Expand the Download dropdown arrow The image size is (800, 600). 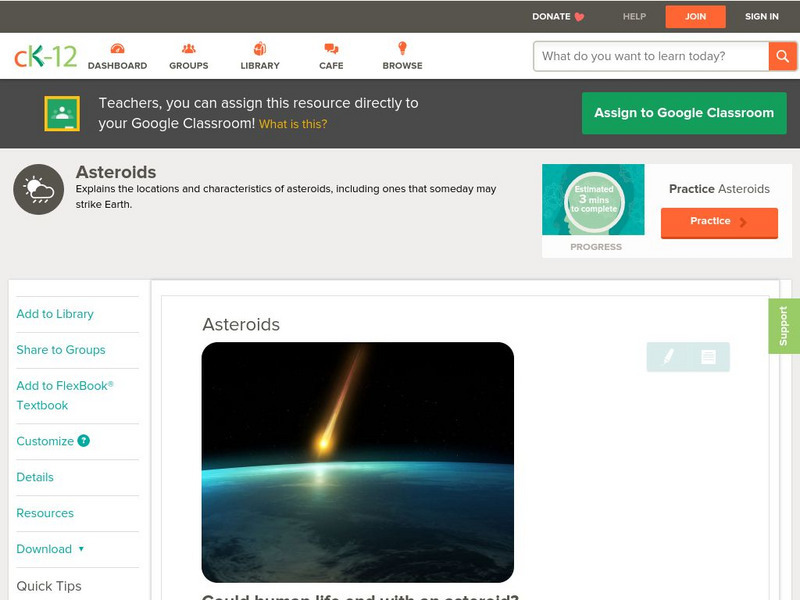81,549
